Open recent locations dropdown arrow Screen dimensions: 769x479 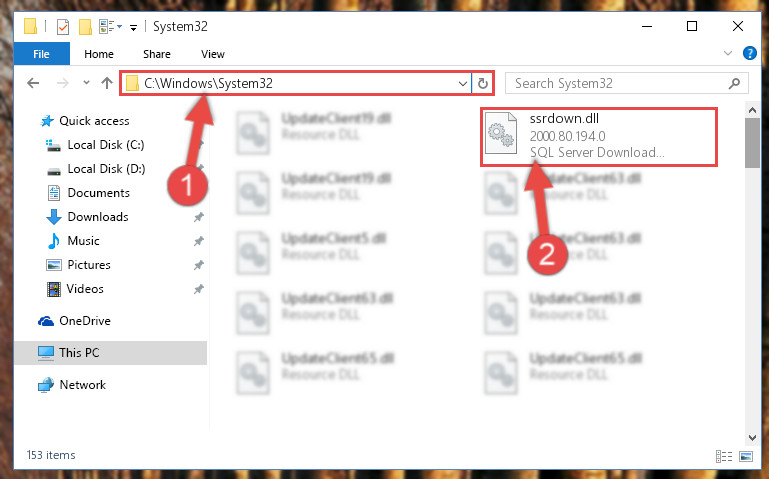[86, 83]
